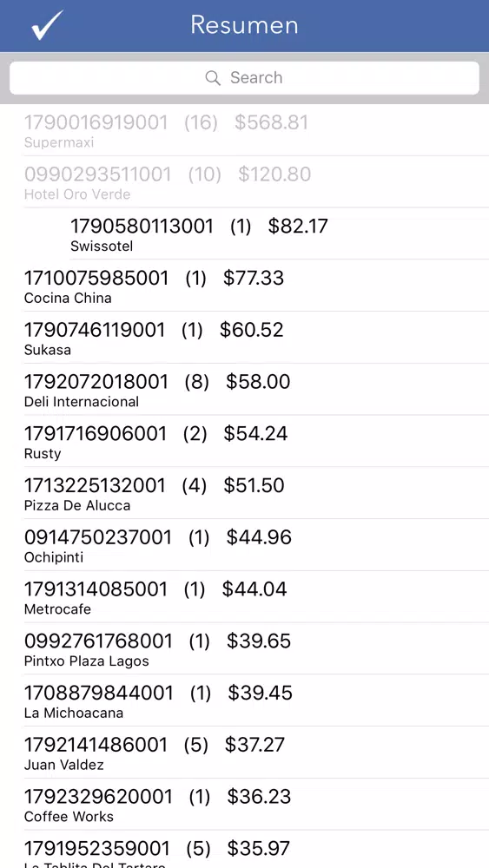Open the Metrocafe record
Image resolution: width=489 pixels, height=868 pixels.
(x=244, y=597)
